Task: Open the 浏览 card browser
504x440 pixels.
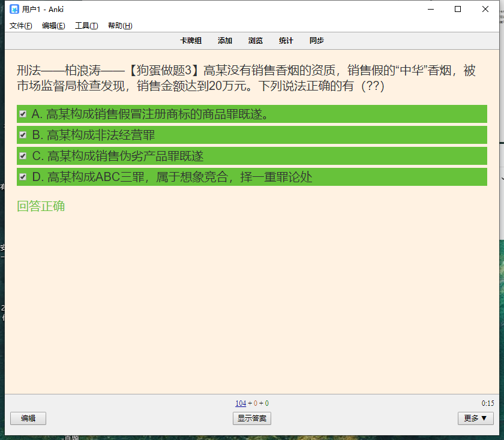Action: (x=255, y=41)
